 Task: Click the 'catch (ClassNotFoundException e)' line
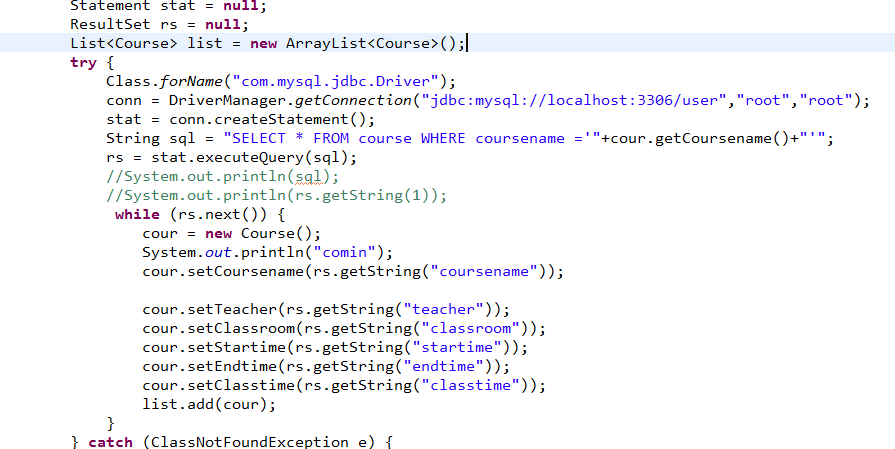coord(232,442)
